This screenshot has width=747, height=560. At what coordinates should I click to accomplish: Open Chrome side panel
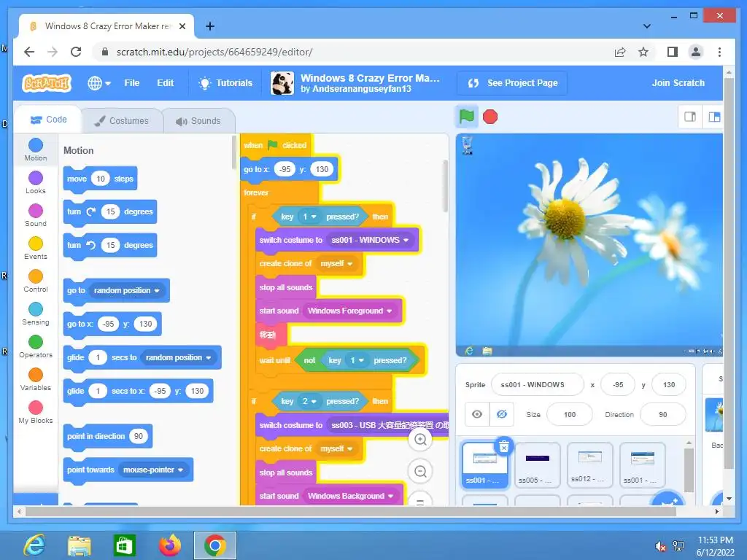672,52
